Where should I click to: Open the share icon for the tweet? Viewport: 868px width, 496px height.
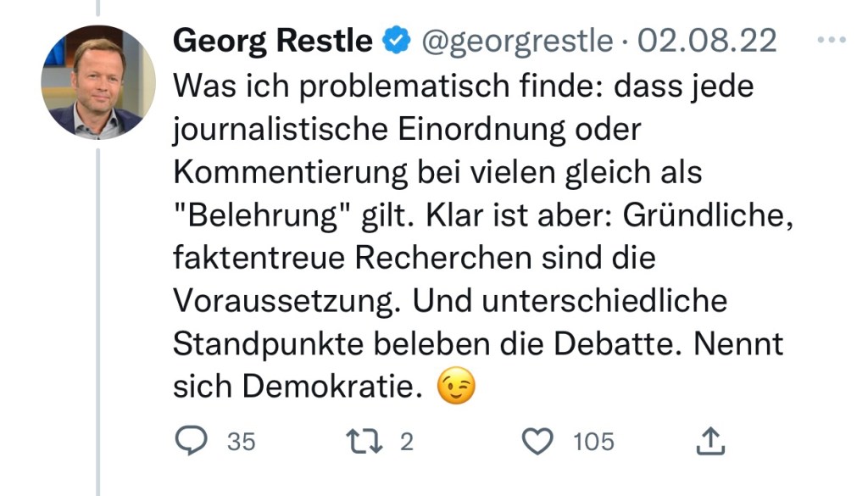710,441
